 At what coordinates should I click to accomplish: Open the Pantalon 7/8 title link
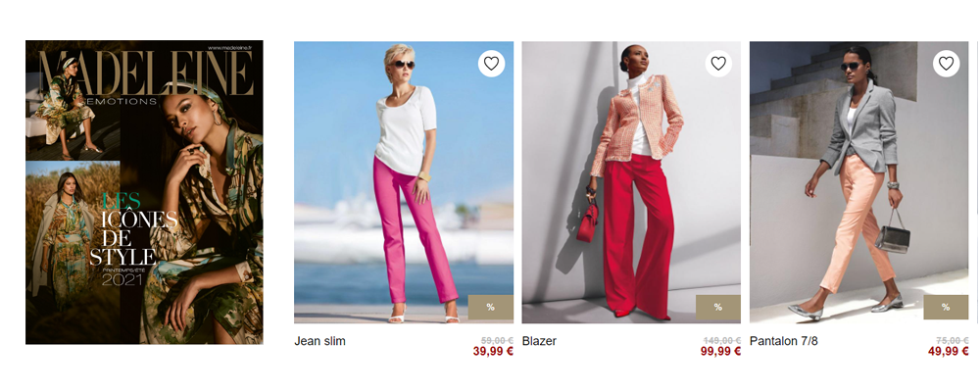[784, 341]
